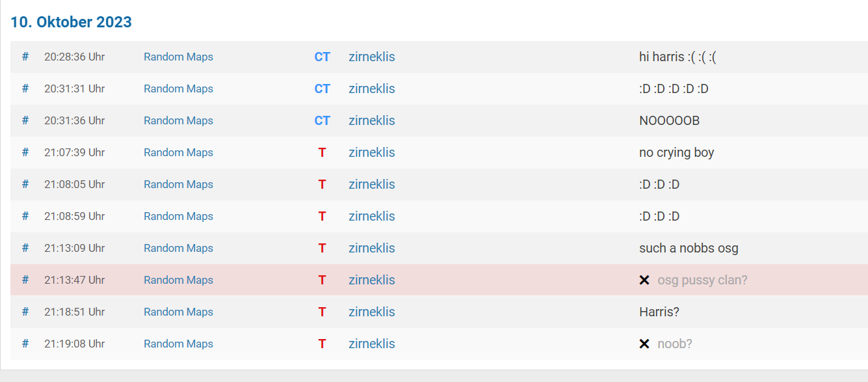Click the T team label at 21:08:05

(322, 184)
